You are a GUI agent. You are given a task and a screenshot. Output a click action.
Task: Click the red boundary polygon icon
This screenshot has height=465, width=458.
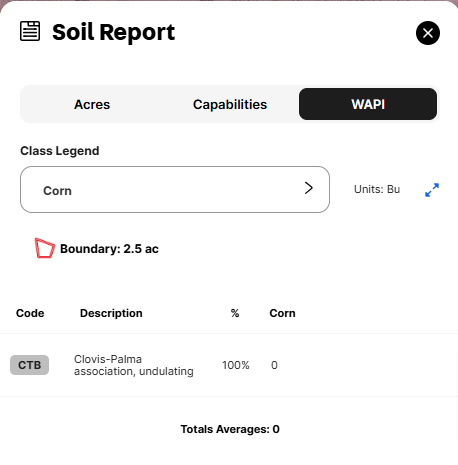click(x=45, y=248)
